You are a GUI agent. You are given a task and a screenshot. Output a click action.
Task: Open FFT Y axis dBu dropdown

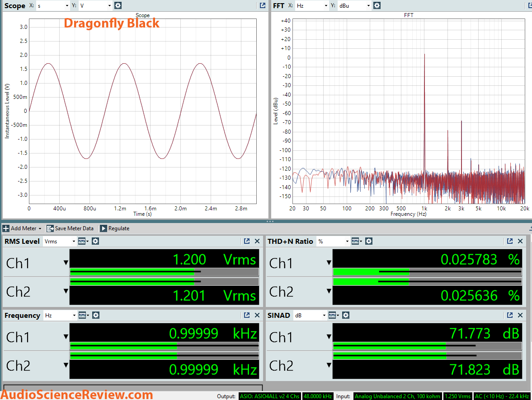(x=354, y=6)
